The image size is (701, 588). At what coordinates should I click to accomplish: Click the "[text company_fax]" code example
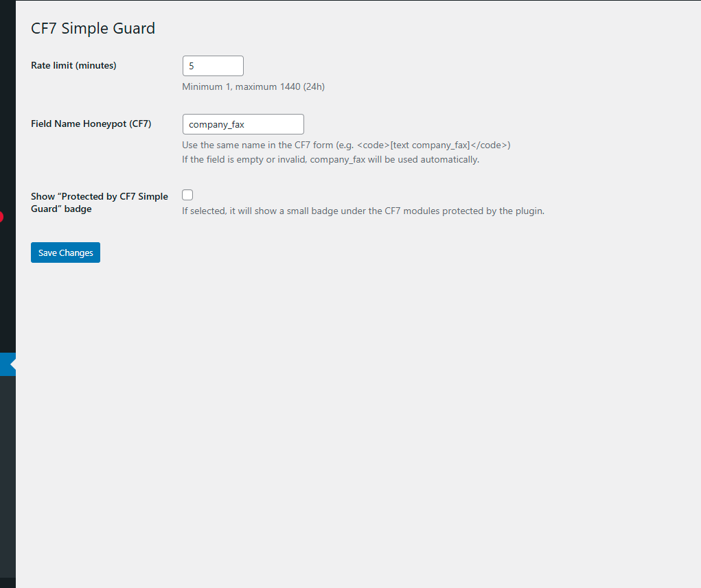(x=430, y=145)
